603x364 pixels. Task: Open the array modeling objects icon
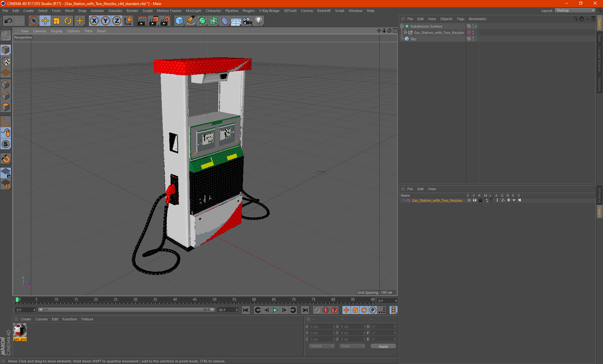214,21
